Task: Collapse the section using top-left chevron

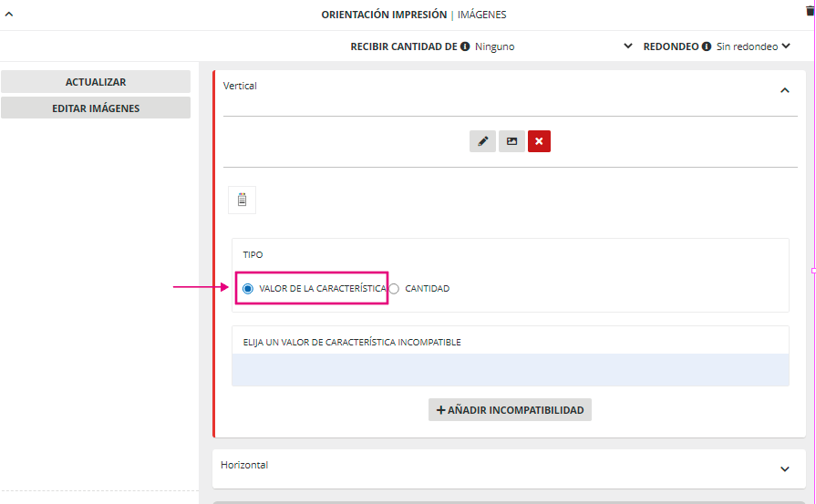Action: click(x=9, y=14)
